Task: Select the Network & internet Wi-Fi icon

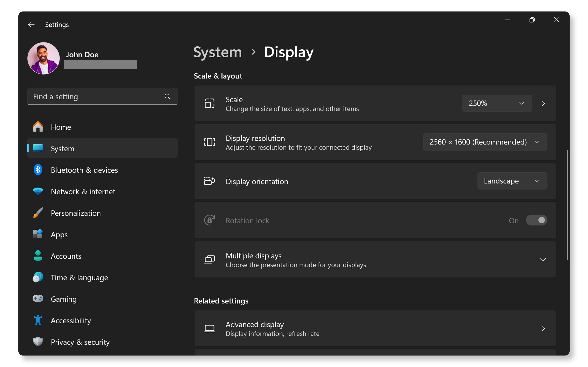Action: click(x=38, y=191)
